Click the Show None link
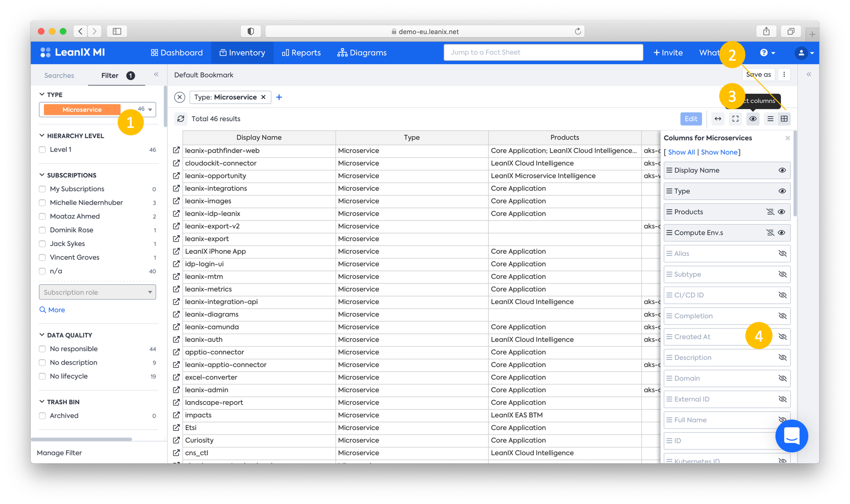Viewport: 850px width, 504px height. pos(719,152)
